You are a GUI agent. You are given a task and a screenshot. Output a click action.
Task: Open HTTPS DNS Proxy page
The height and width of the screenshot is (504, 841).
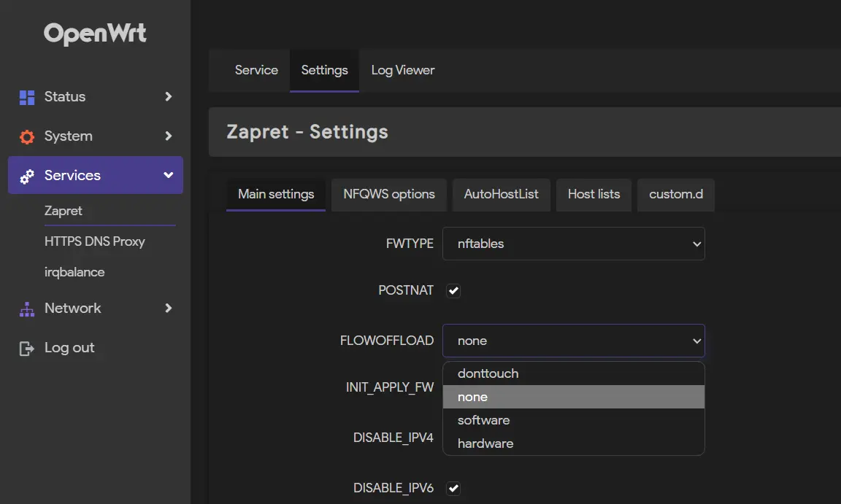click(95, 241)
